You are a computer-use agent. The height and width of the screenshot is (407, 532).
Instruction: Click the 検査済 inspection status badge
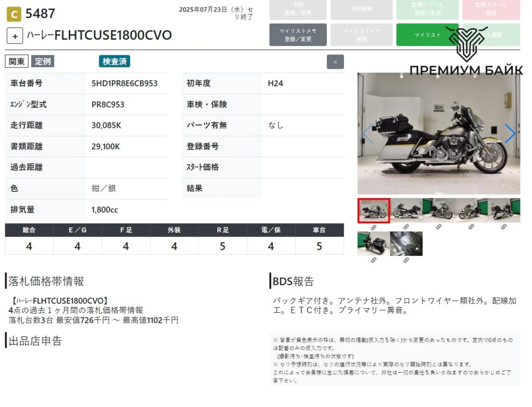click(114, 62)
